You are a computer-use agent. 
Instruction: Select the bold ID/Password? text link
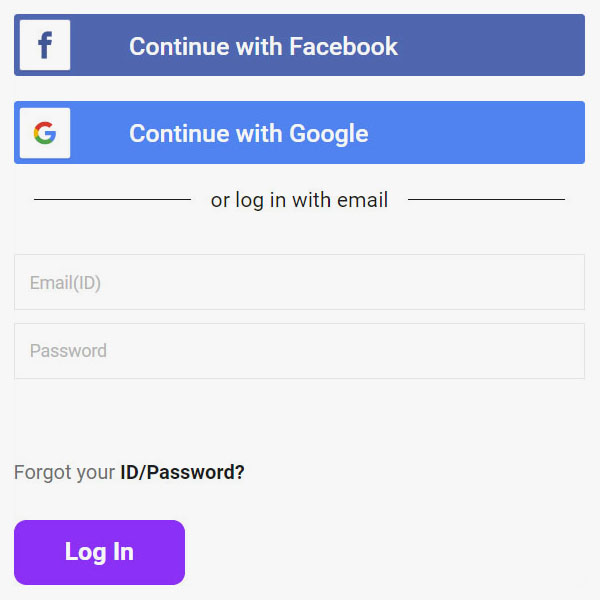pos(182,472)
